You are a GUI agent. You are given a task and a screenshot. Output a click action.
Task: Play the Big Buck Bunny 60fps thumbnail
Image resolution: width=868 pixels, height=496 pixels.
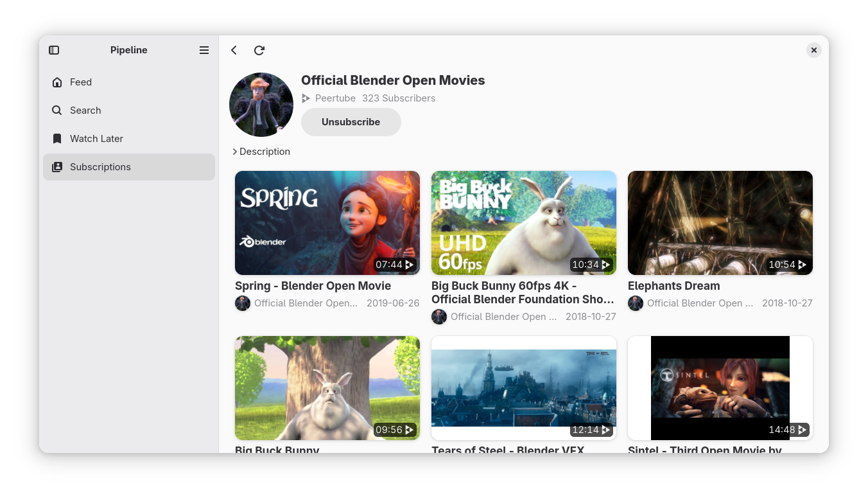tap(523, 222)
